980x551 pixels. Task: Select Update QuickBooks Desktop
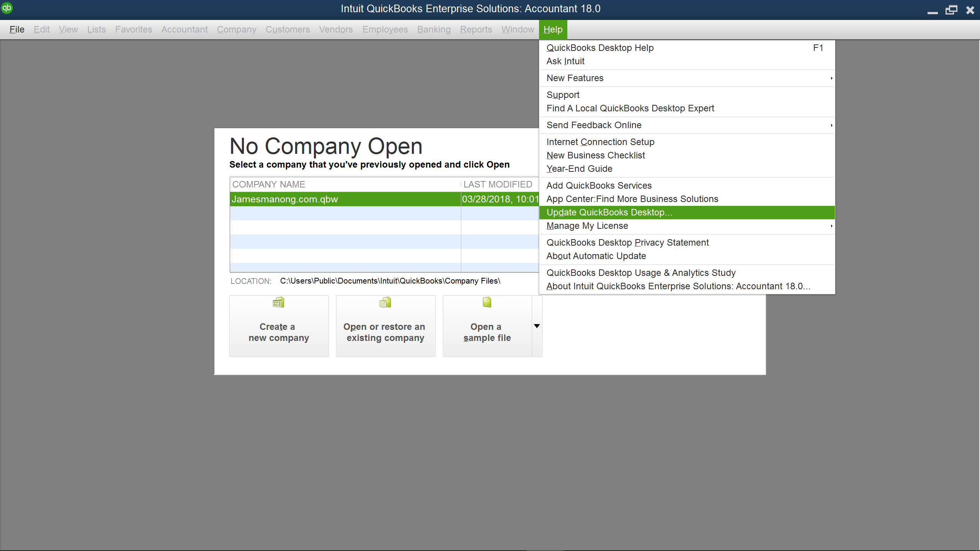(609, 212)
